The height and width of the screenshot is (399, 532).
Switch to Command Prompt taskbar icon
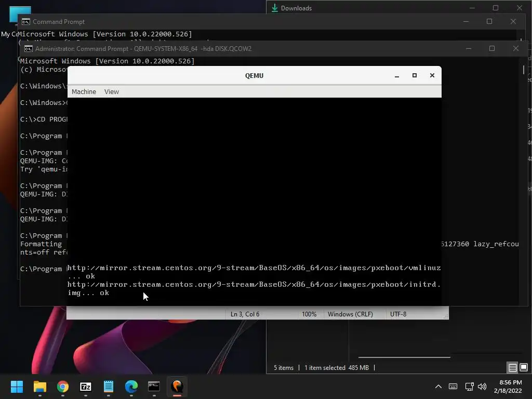pos(154,387)
